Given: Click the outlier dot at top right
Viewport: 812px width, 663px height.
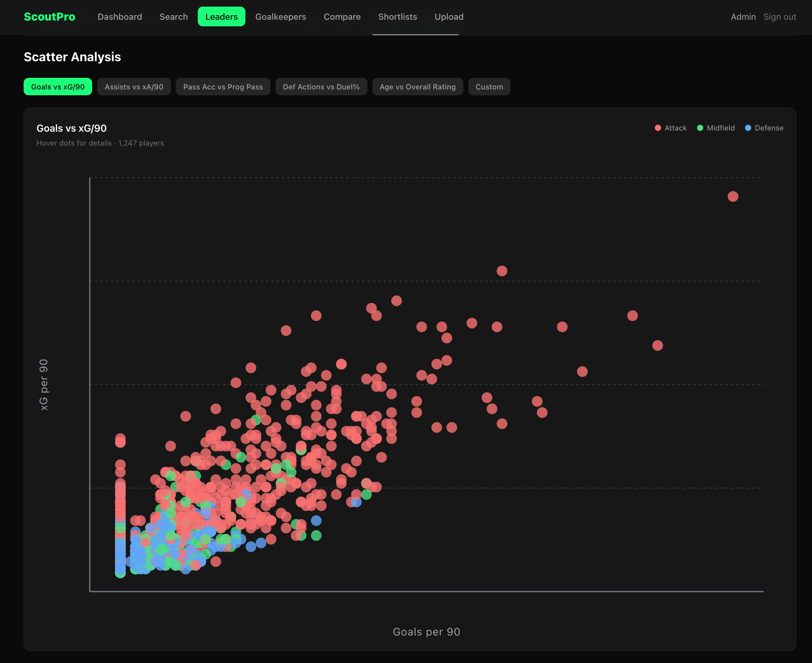Looking at the screenshot, I should (x=732, y=197).
